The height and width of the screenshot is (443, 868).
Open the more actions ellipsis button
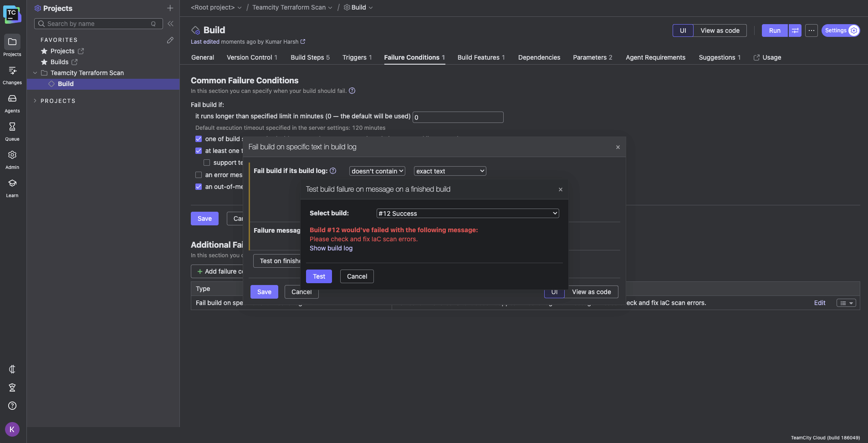point(812,31)
